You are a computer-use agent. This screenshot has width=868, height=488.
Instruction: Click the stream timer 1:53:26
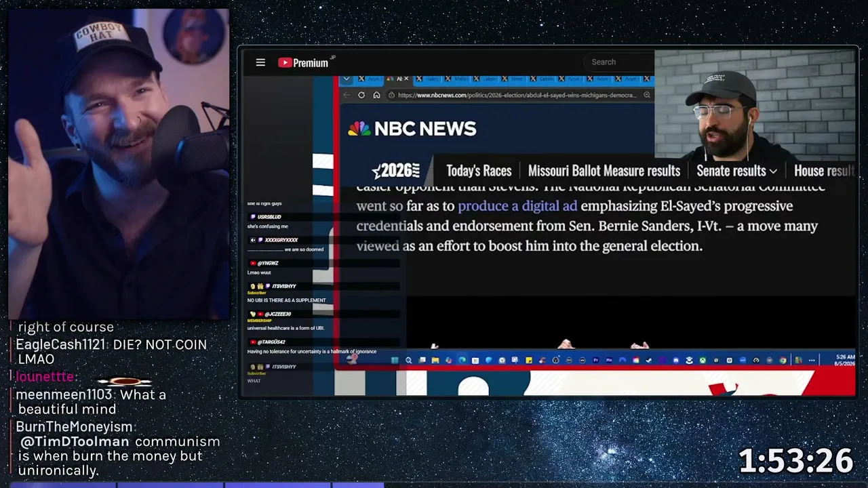point(795,461)
